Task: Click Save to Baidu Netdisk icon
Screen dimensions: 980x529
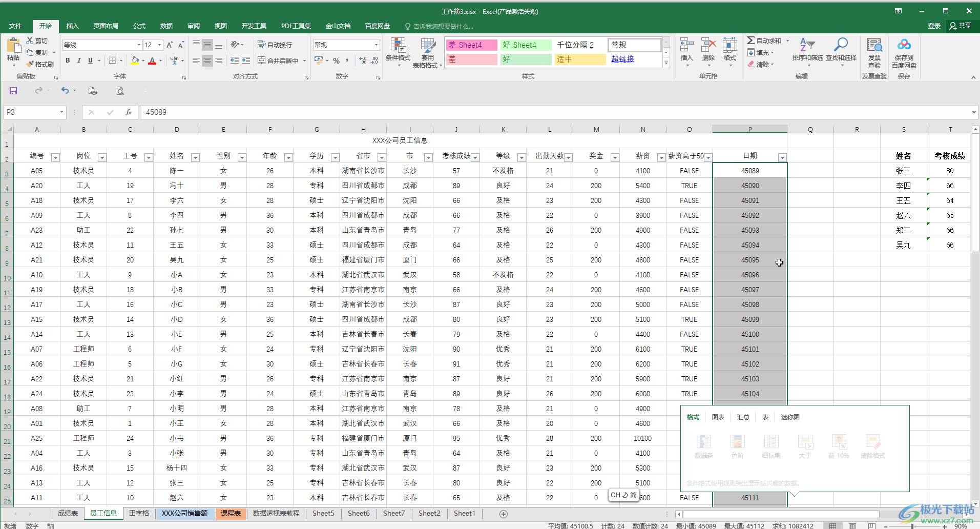Action: [904, 45]
